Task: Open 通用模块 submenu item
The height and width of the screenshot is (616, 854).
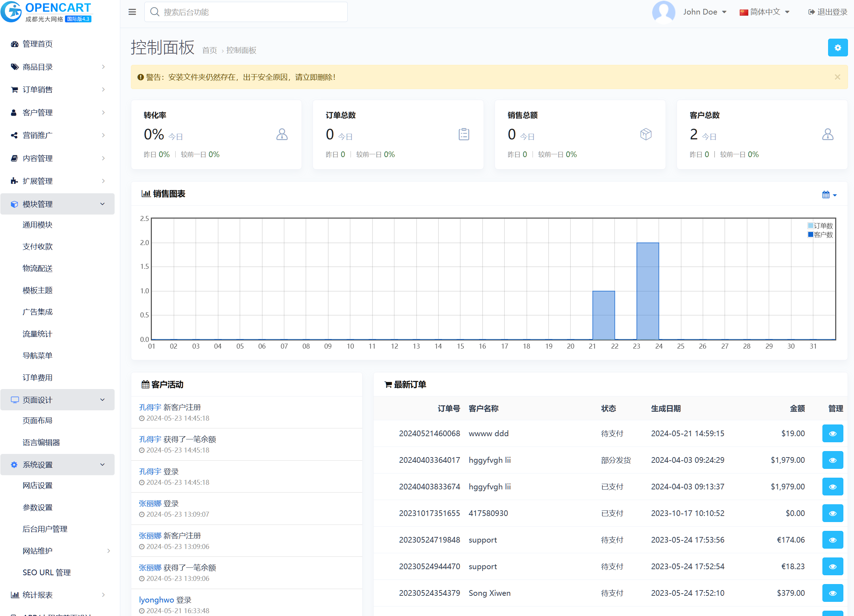Action: tap(37, 224)
